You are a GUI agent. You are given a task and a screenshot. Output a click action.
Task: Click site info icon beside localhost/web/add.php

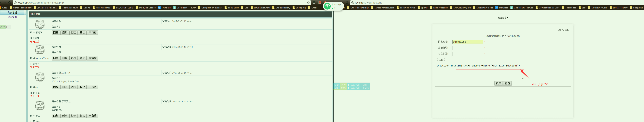pos(352,3)
